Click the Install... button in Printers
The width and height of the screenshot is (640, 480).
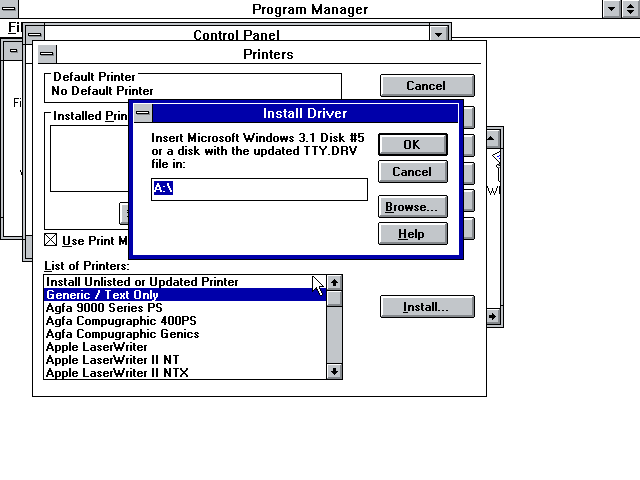pos(426,307)
